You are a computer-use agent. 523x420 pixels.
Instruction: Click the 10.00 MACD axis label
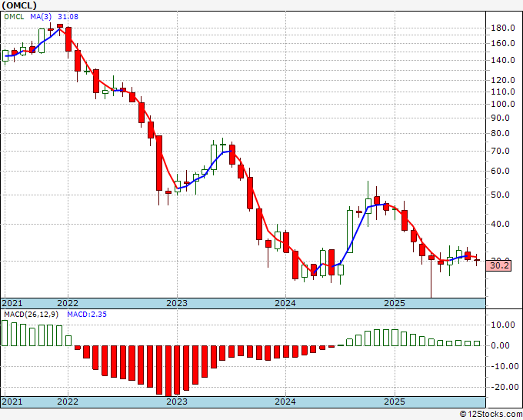tap(505, 325)
